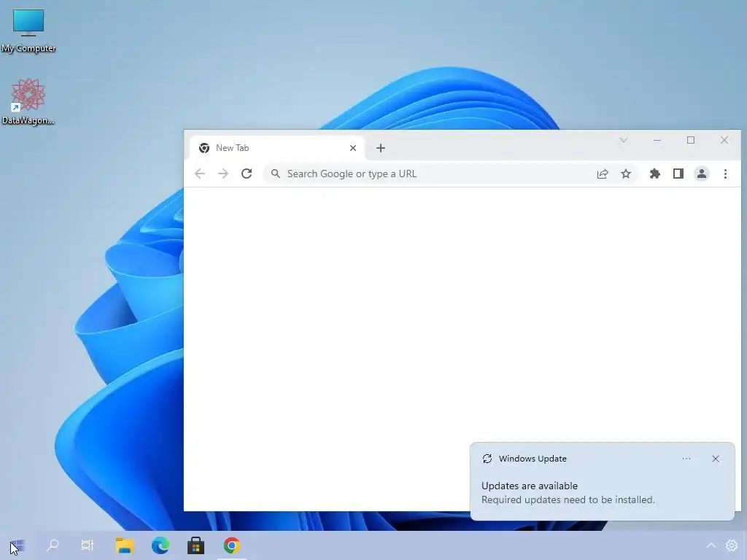Viewport: 747px width, 560px height.
Task: Click the Chrome taskbar icon
Action: pos(231,545)
